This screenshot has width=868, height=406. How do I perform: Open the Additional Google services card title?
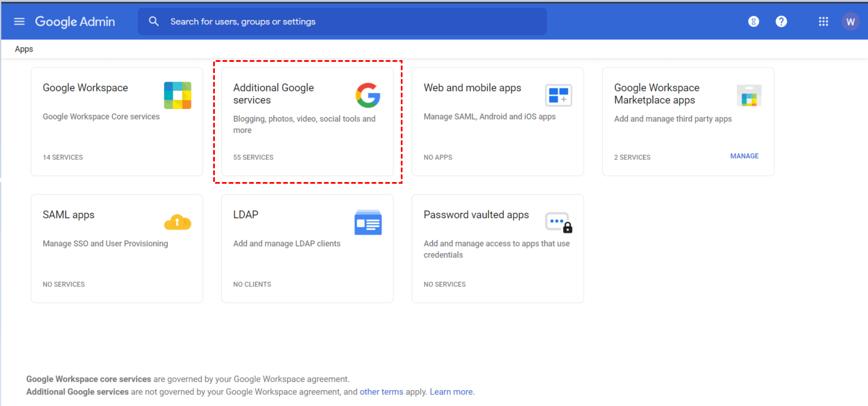pos(273,94)
